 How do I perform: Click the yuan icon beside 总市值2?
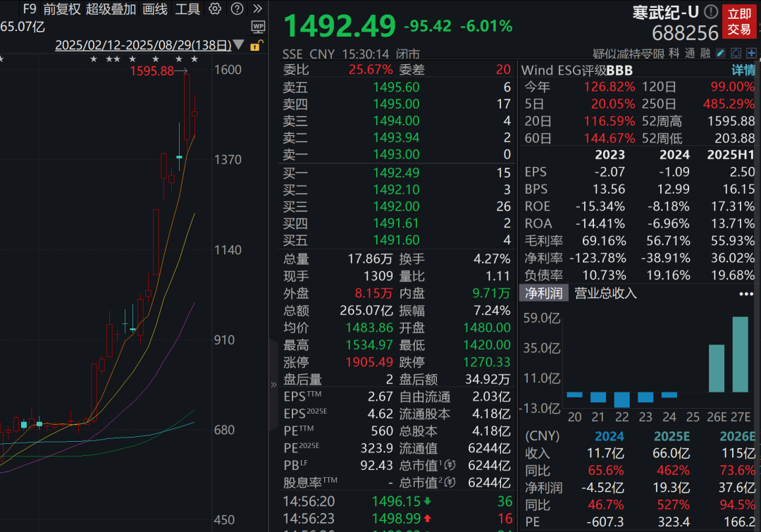pyautogui.click(x=450, y=483)
